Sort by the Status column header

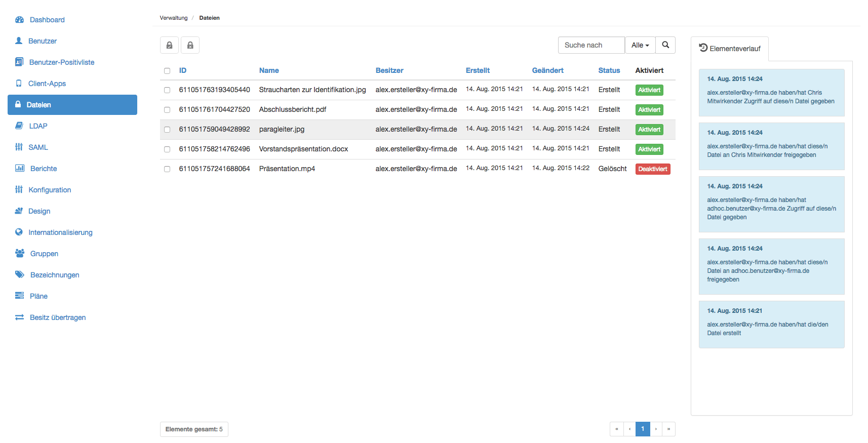(609, 70)
